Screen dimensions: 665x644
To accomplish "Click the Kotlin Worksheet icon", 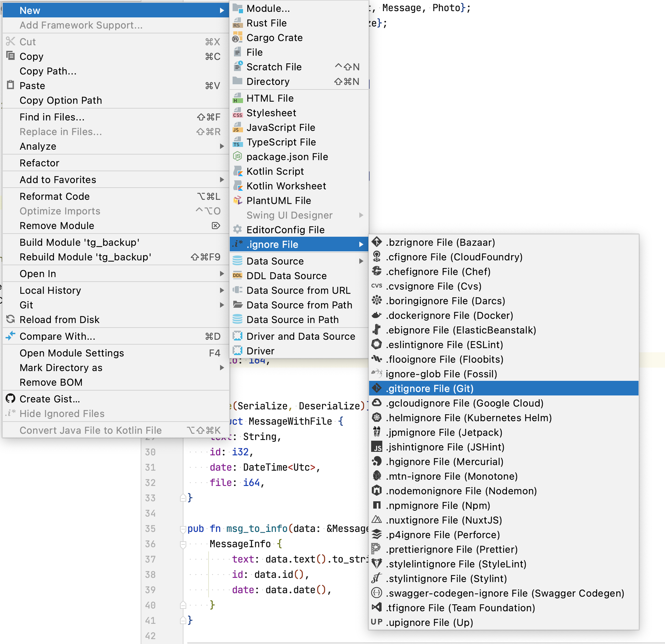I will pyautogui.click(x=238, y=186).
